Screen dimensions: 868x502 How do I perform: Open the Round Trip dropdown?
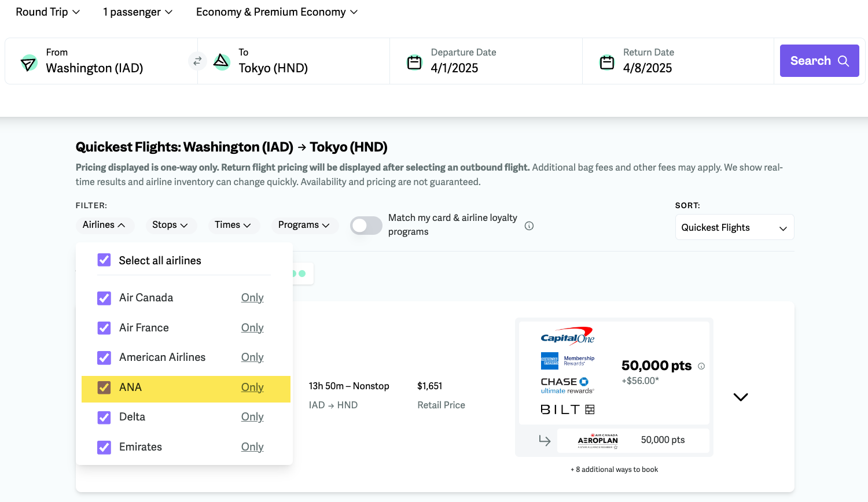pos(48,12)
